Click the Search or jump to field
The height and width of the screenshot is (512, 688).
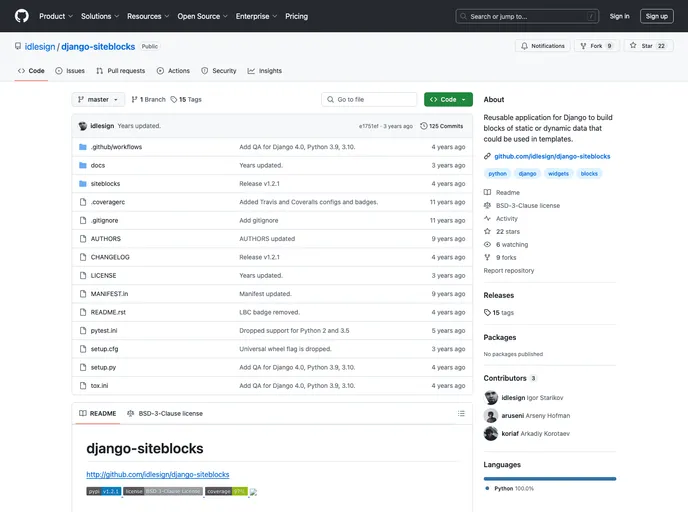(x=527, y=16)
